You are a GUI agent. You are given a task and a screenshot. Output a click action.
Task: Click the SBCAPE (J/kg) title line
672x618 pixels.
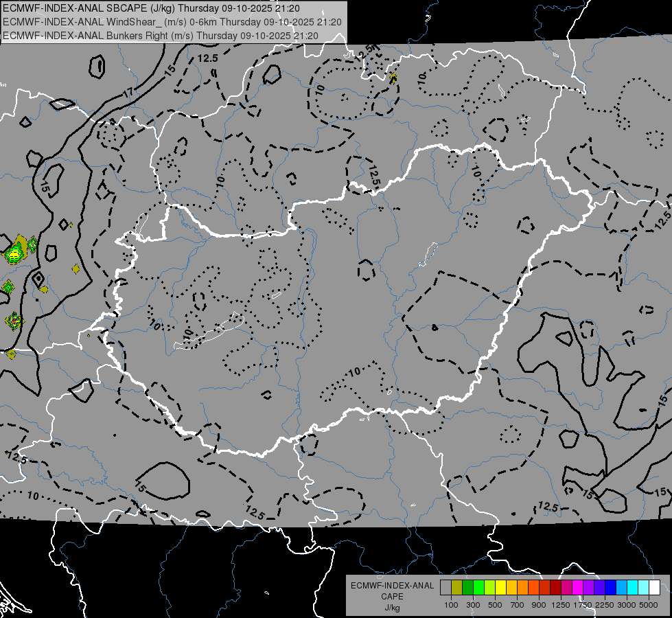coord(151,8)
